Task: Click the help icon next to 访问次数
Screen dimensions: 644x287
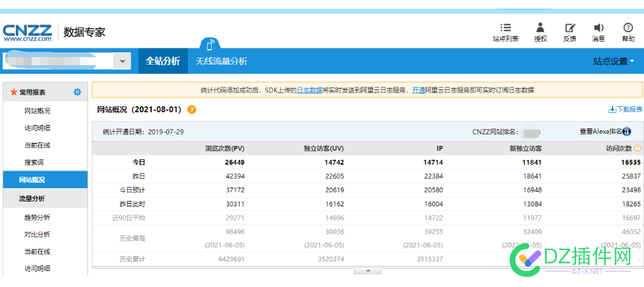Action: (x=637, y=149)
